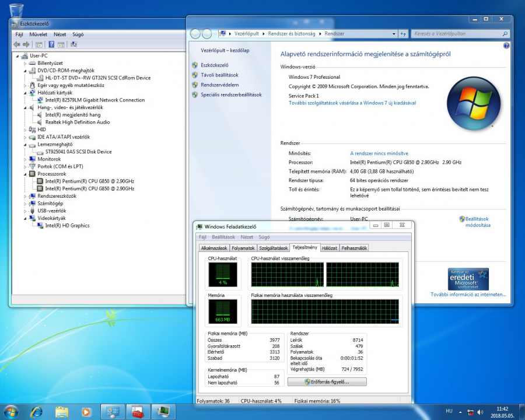Click the További szolgáltatások vásárlása link
The width and height of the screenshot is (525, 420).
pyautogui.click(x=352, y=103)
